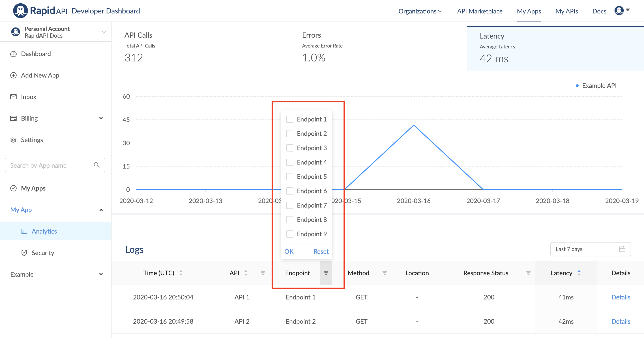The image size is (644, 338).
Task: Open the Organizations dropdown
Action: click(x=420, y=11)
